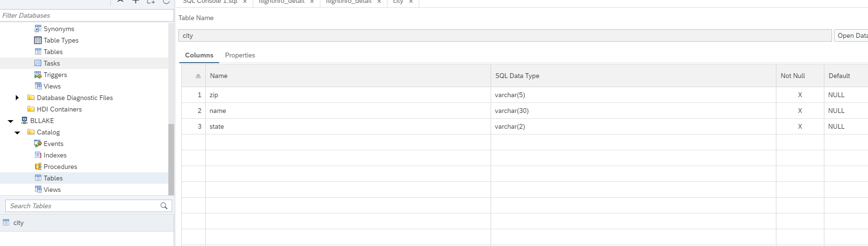Open the Events icon under Catalog
Viewport: 868px width, 246px height.
(x=38, y=144)
